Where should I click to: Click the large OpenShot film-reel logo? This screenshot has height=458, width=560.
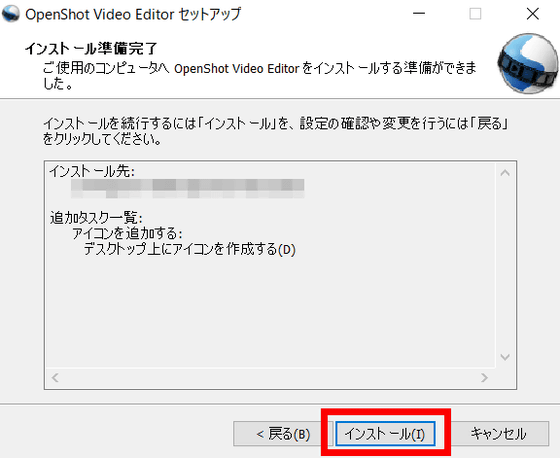tap(528, 64)
